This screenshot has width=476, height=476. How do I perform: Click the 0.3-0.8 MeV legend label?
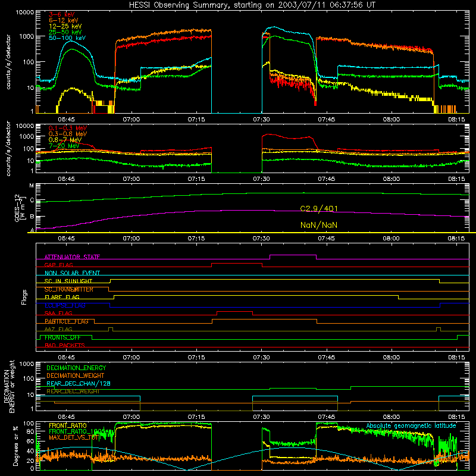pyautogui.click(x=68, y=134)
